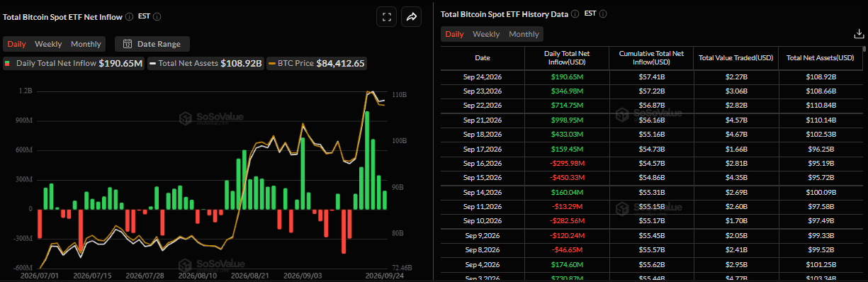The width and height of the screenshot is (868, 282).
Task: Switch chart to Weekly view
Action: (x=48, y=44)
